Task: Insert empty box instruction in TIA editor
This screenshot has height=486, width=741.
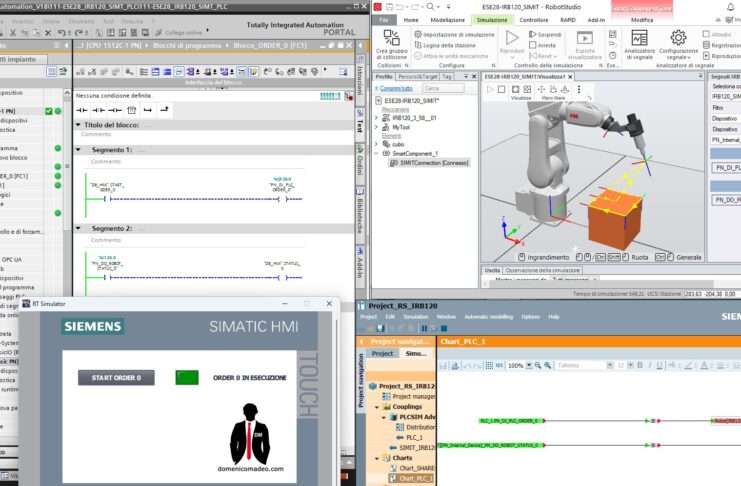Action: tap(131, 110)
